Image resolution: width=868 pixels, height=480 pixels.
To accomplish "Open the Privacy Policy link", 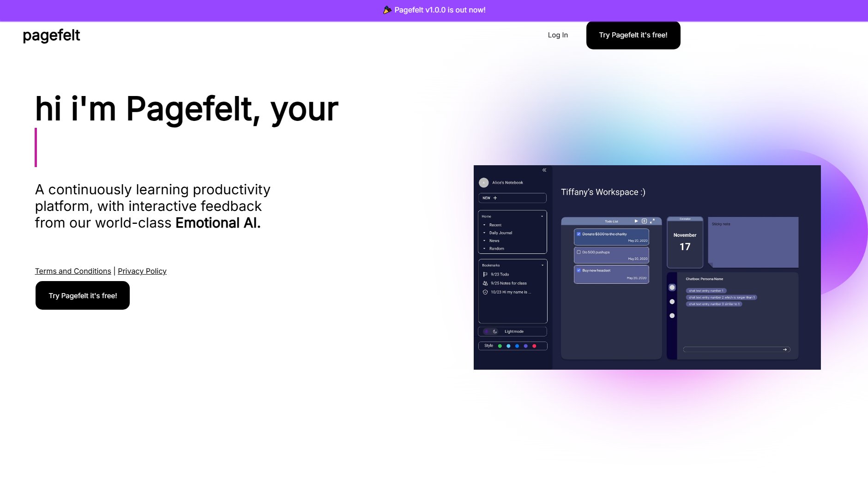I will [x=142, y=271].
